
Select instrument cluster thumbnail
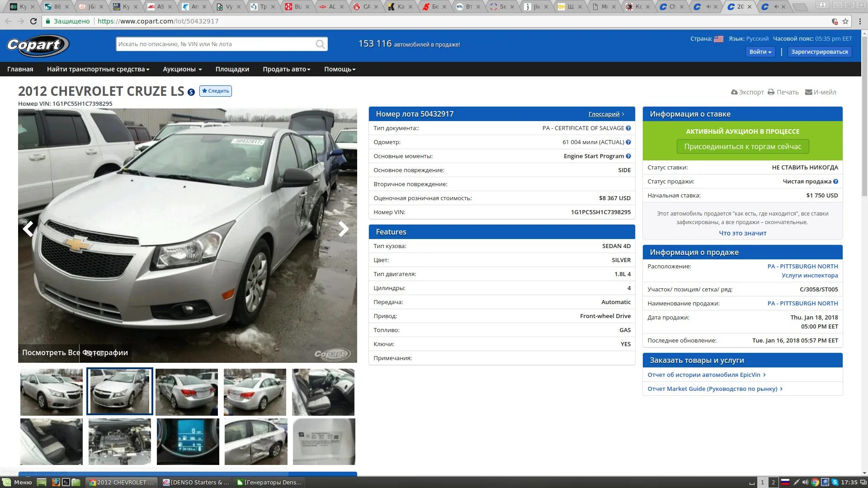188,441
